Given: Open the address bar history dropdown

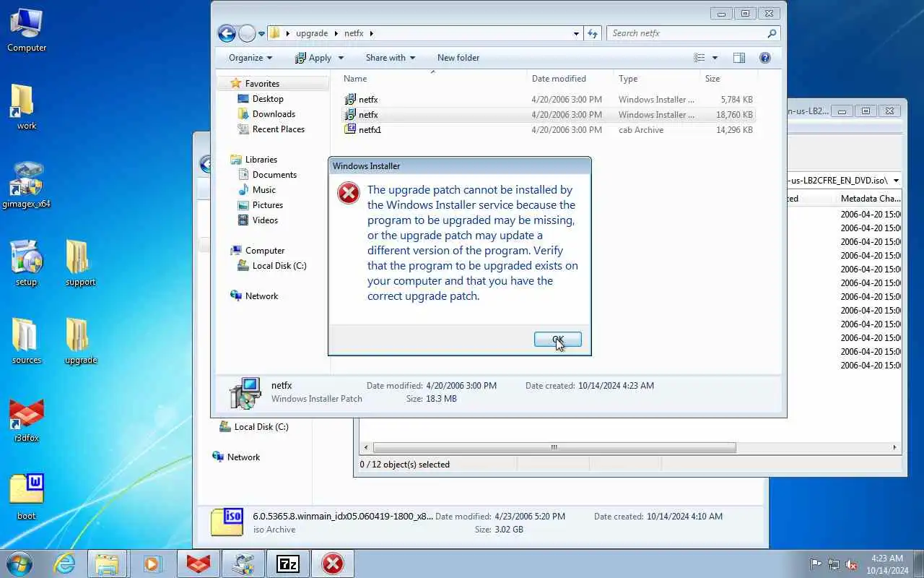Looking at the screenshot, I should (x=576, y=33).
